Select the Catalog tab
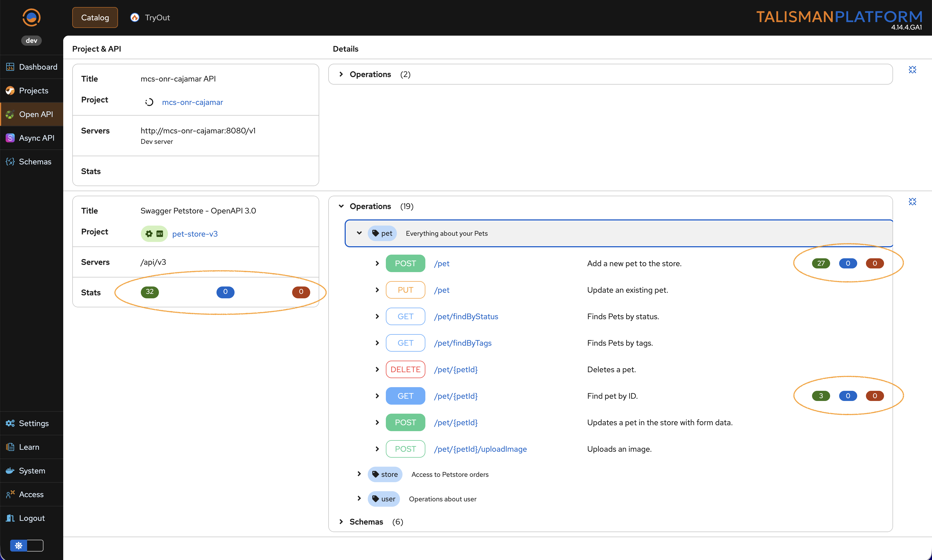 pos(95,17)
